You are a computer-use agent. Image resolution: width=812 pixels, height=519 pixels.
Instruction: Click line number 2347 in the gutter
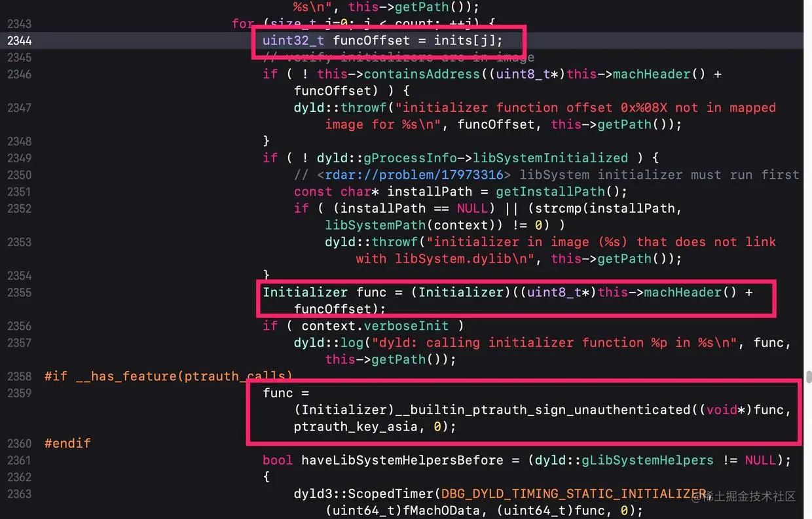pyautogui.click(x=19, y=107)
